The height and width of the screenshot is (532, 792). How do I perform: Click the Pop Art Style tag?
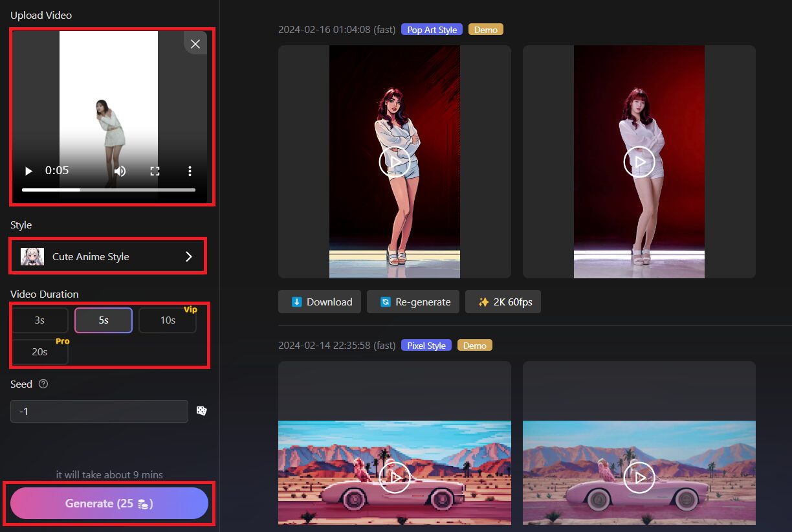(432, 30)
